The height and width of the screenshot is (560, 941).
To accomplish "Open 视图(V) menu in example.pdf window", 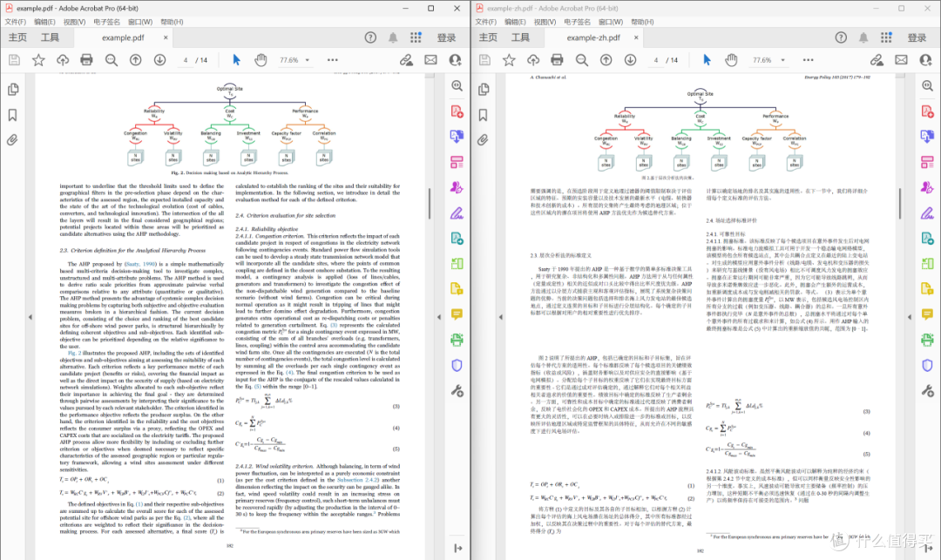I will pyautogui.click(x=74, y=22).
